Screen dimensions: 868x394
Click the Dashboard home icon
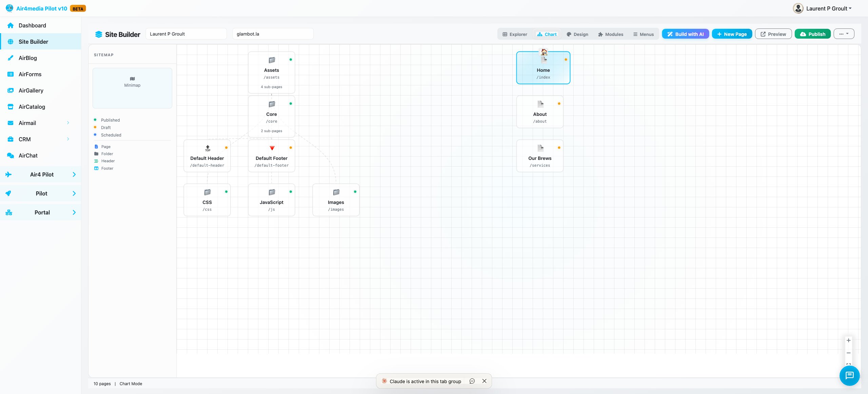pyautogui.click(x=10, y=25)
